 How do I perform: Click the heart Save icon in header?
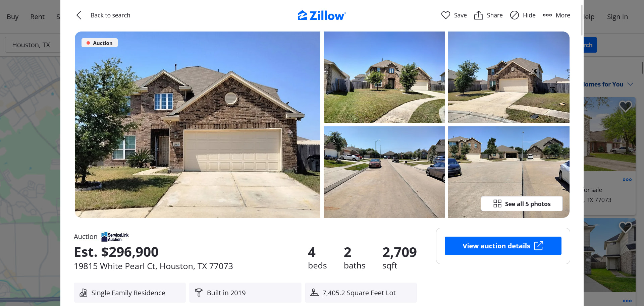[445, 15]
